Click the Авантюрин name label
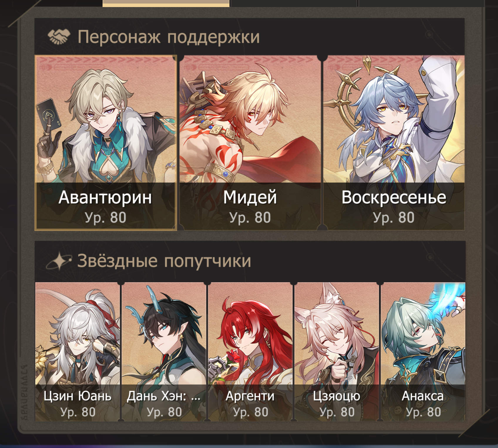Viewport: 498px width, 448px height. [105, 197]
